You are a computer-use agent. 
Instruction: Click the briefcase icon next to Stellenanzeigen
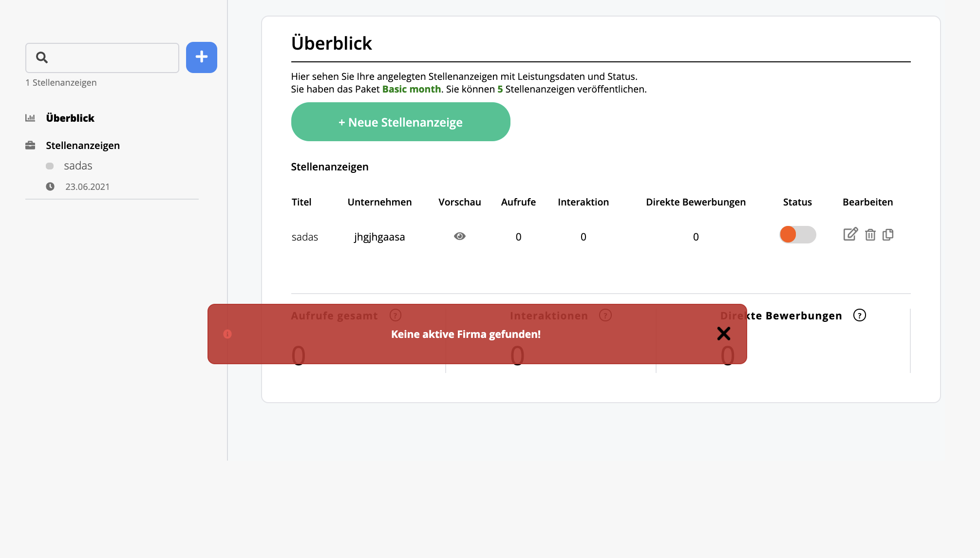pyautogui.click(x=30, y=145)
